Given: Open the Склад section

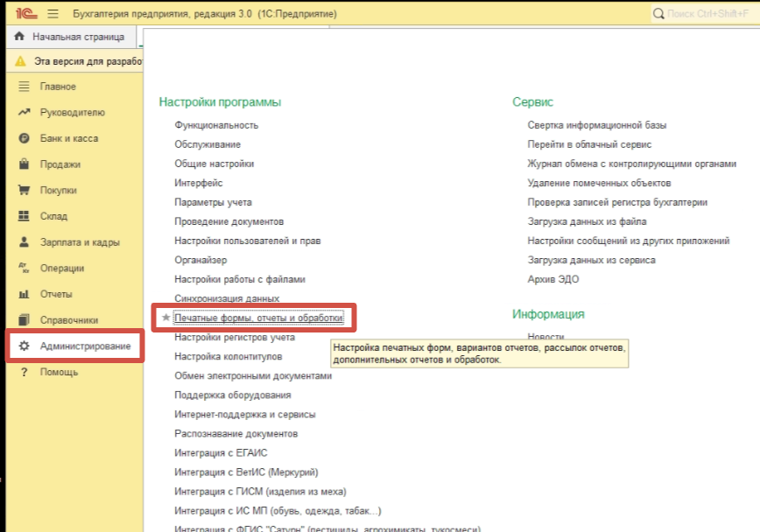Looking at the screenshot, I should [x=53, y=216].
